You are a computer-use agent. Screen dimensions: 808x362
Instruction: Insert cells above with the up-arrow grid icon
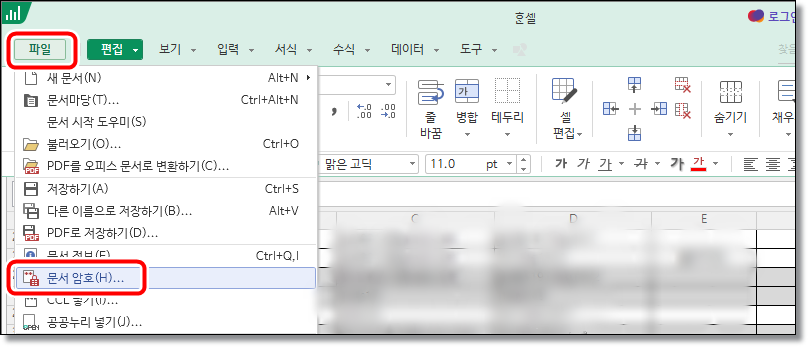(635, 85)
